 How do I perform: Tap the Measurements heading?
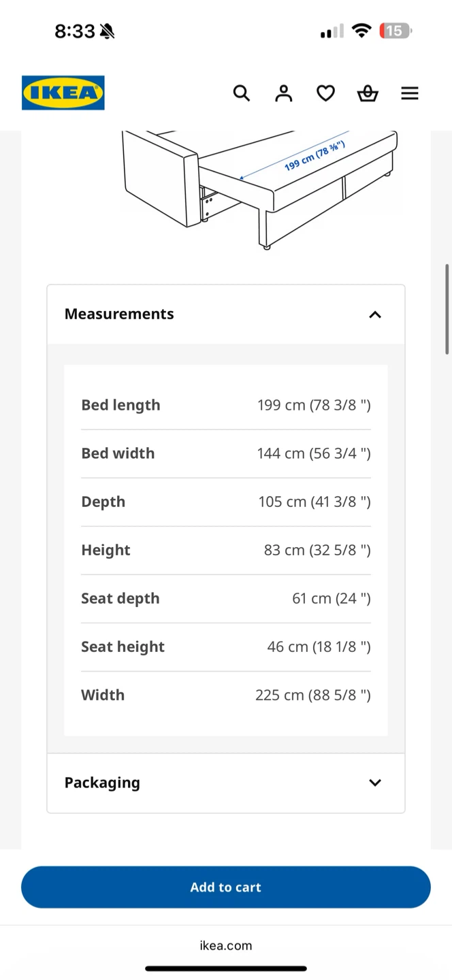point(119,314)
